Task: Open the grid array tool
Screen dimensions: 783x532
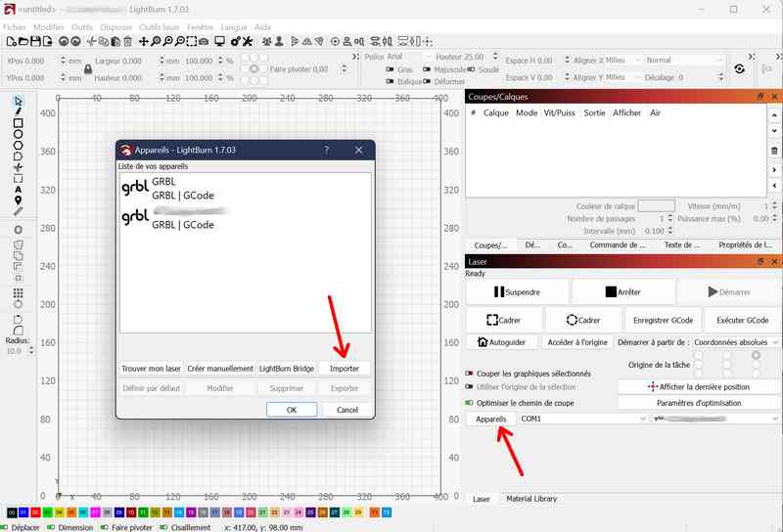Action: click(x=18, y=293)
